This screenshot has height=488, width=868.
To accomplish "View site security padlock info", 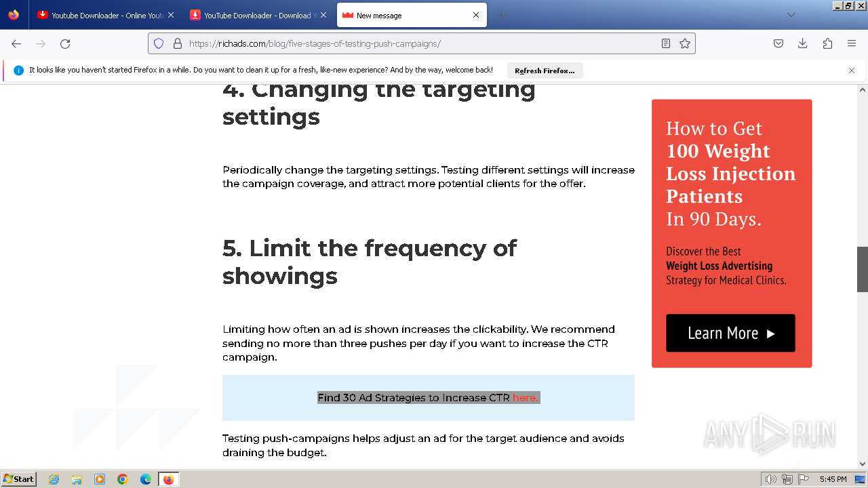I will click(178, 43).
